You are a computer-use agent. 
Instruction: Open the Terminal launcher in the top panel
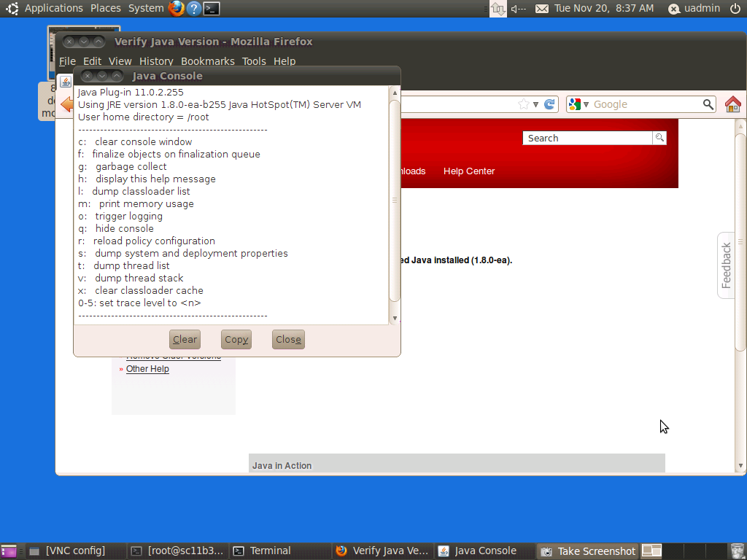(212, 8)
